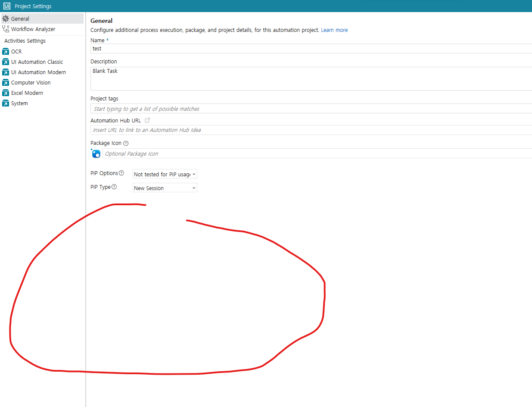Image resolution: width=532 pixels, height=407 pixels.
Task: Click the Project tags input field
Action: (x=311, y=109)
